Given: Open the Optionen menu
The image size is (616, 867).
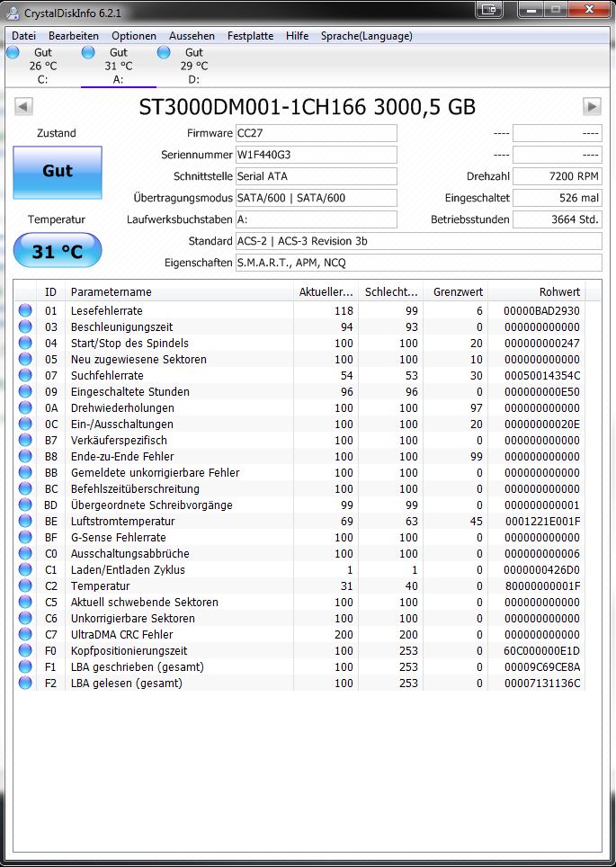Looking at the screenshot, I should click(134, 36).
